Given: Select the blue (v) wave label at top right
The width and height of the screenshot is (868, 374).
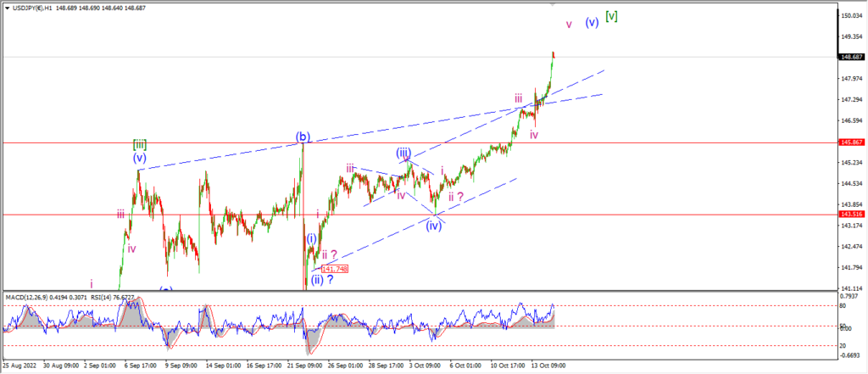Looking at the screenshot, I should (x=591, y=23).
